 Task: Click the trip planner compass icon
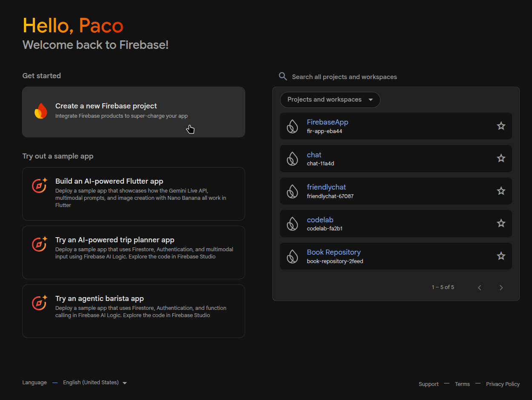[x=40, y=244]
